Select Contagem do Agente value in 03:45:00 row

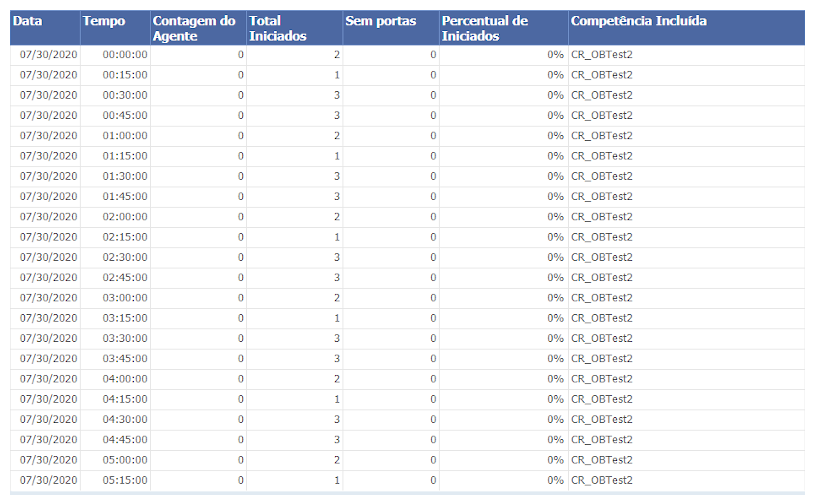coord(198,359)
